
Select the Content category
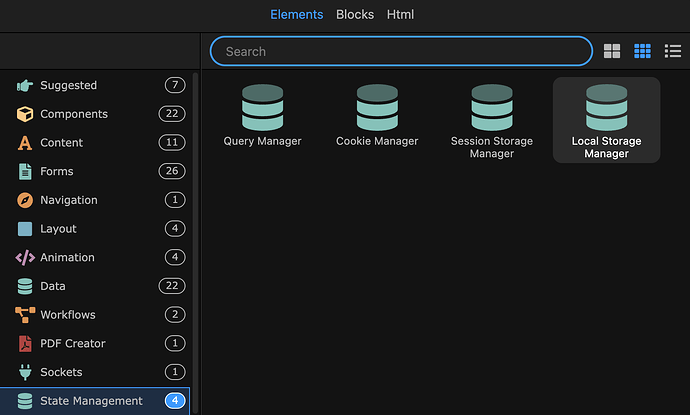coord(95,143)
